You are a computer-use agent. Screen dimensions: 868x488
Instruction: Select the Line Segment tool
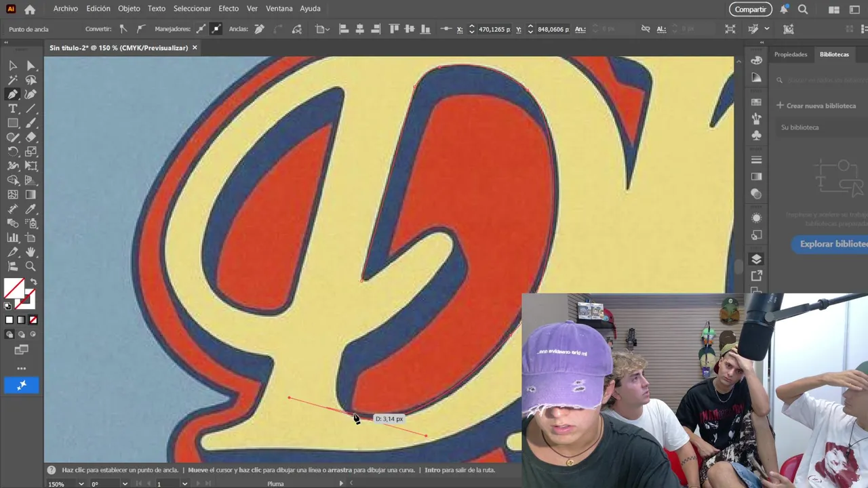31,108
